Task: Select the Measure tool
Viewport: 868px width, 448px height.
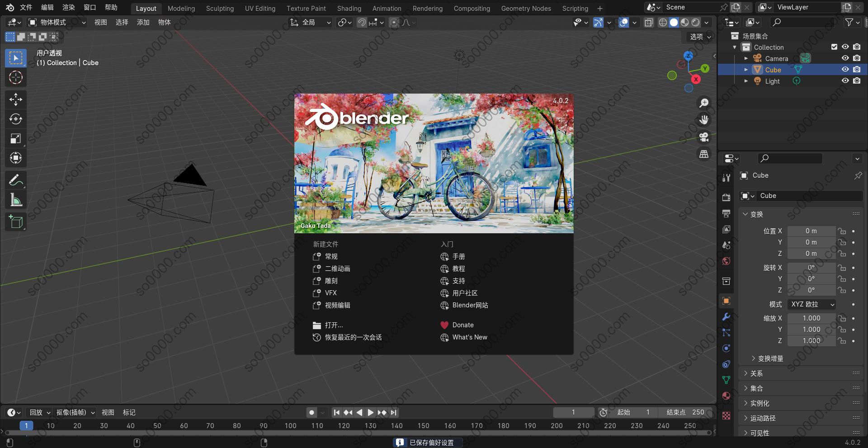Action: (16, 200)
